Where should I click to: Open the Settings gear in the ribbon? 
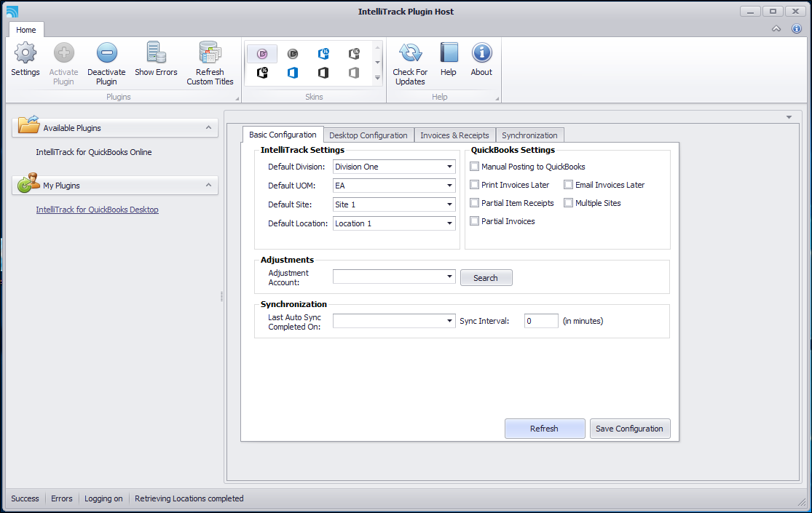(25, 60)
